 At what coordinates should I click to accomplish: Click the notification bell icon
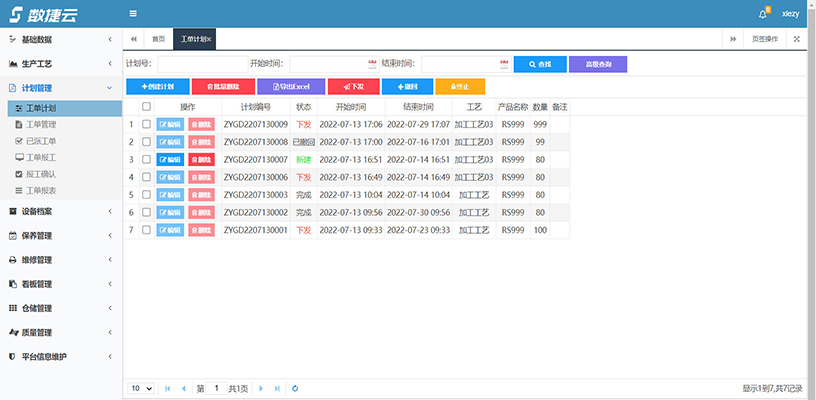764,14
